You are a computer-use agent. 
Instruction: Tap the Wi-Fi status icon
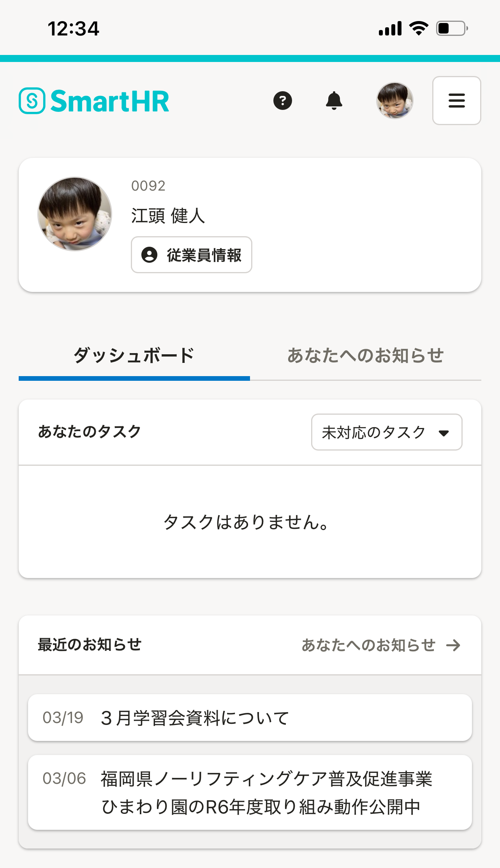[419, 28]
